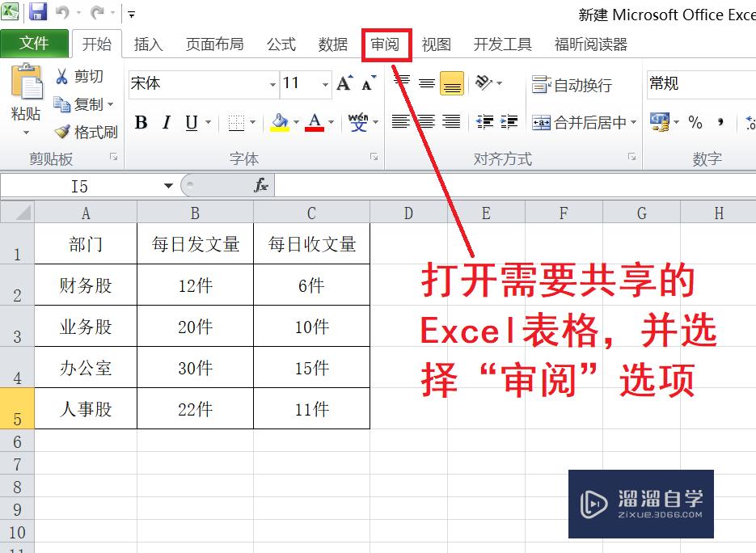Toggle center text alignment

[427, 123]
